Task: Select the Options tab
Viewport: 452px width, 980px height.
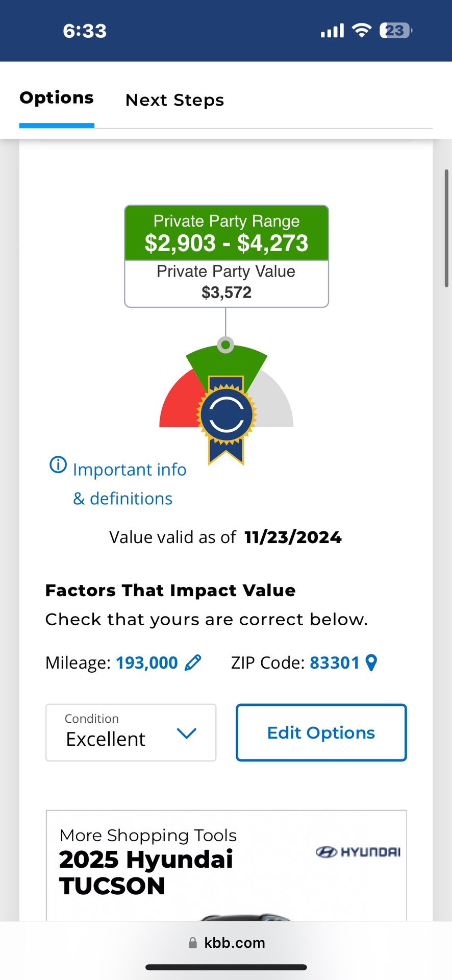Action: pyautogui.click(x=57, y=98)
